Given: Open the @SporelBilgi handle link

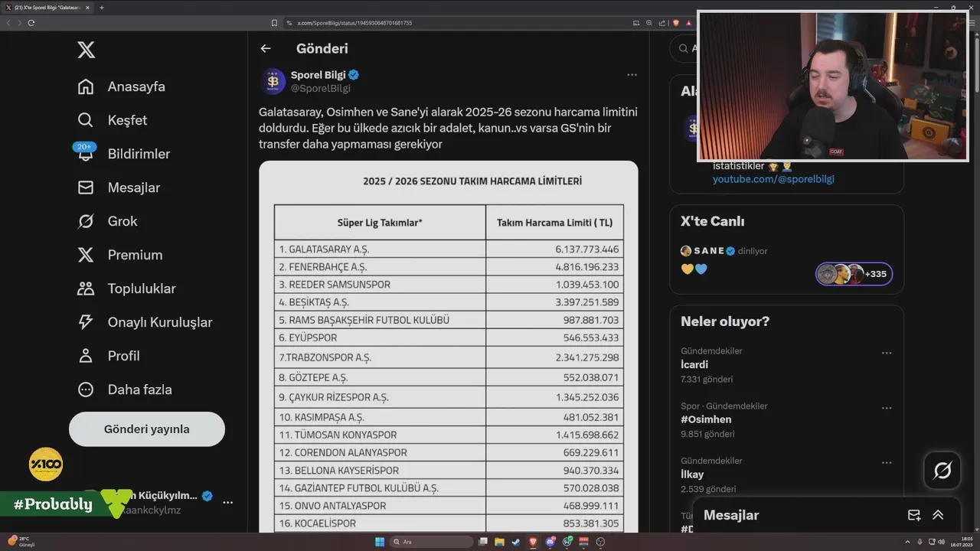Looking at the screenshot, I should click(x=321, y=88).
